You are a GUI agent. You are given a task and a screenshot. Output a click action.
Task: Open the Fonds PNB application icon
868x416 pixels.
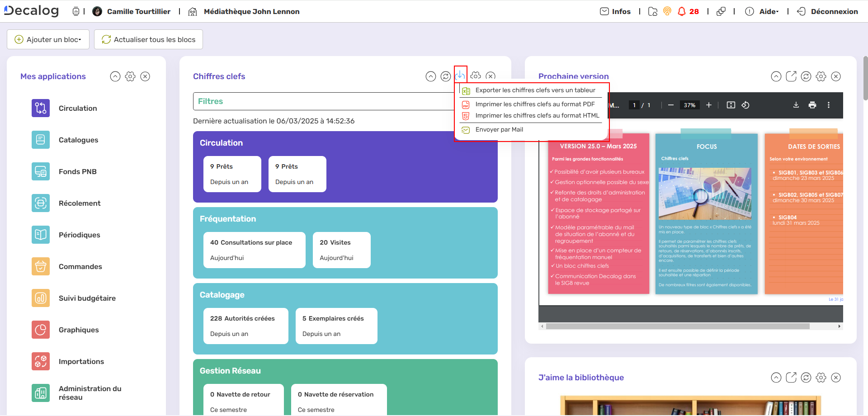pyautogui.click(x=41, y=171)
